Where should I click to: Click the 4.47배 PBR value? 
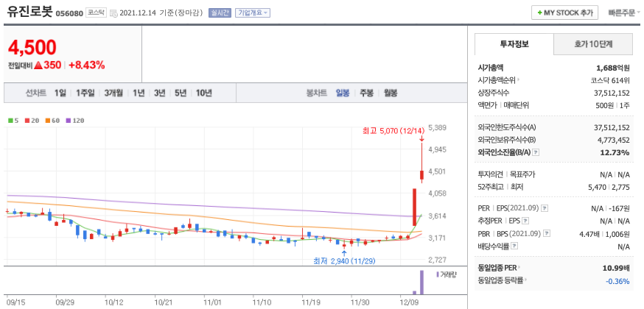coord(589,234)
